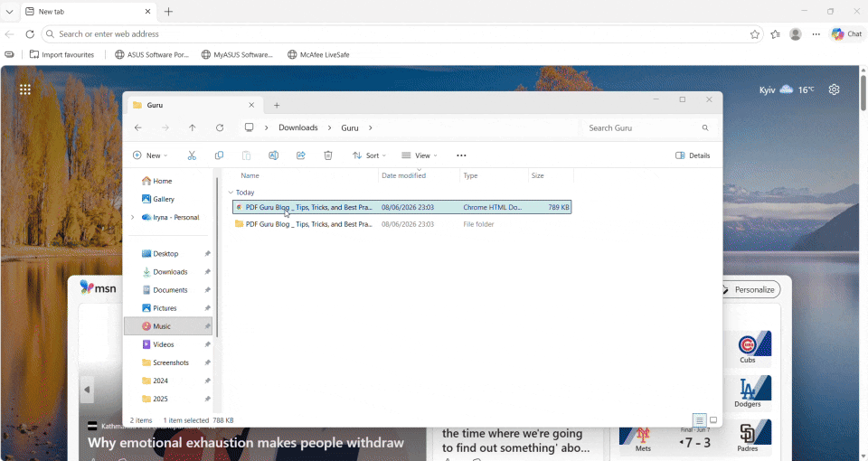Viewport: 868px width, 461px height.
Task: Open Copilot Chat in Edge
Action: click(x=847, y=33)
